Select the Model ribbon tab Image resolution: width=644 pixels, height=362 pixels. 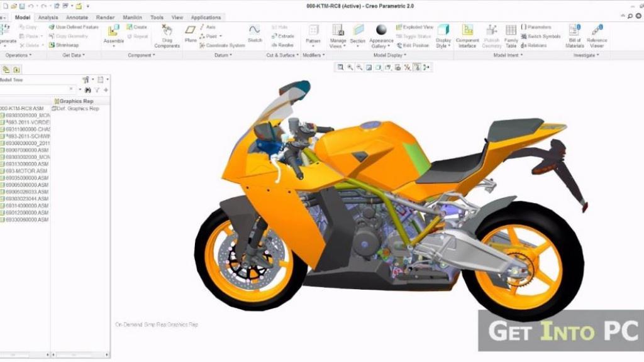point(23,17)
